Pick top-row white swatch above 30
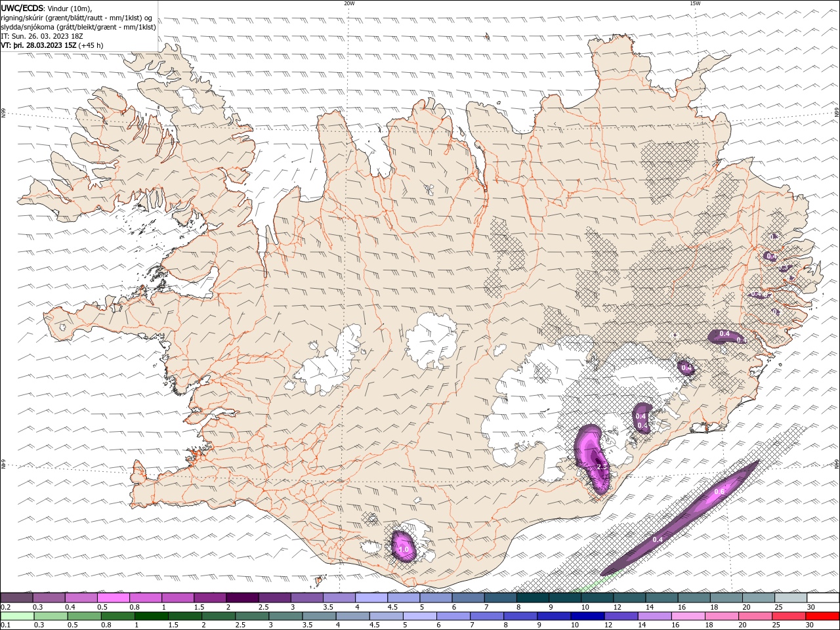Screen dimensions: 840x630 click(823, 597)
